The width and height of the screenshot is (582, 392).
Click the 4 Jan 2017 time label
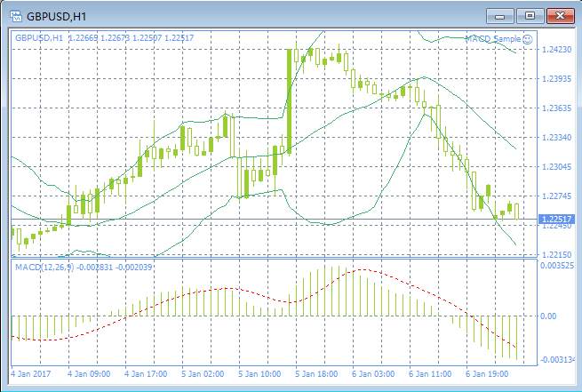(30, 373)
